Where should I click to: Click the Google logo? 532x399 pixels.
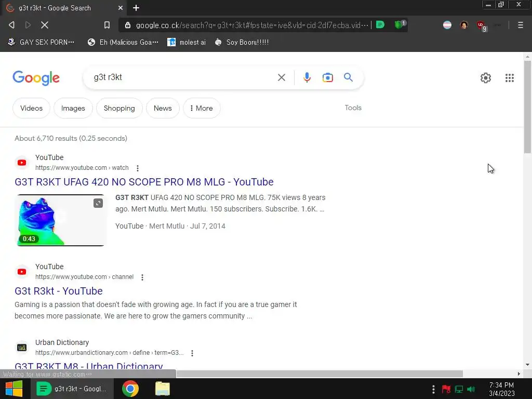pyautogui.click(x=36, y=78)
